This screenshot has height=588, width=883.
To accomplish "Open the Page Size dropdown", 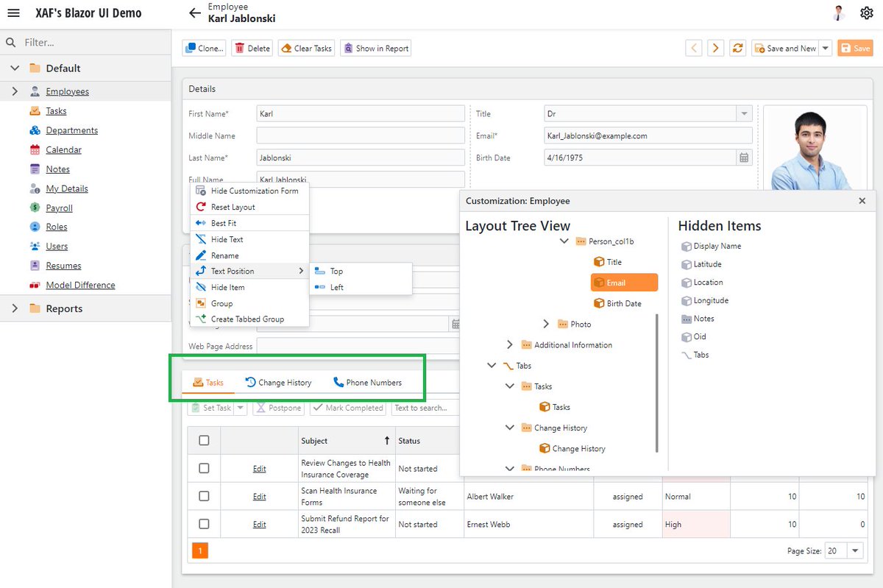I will point(856,551).
